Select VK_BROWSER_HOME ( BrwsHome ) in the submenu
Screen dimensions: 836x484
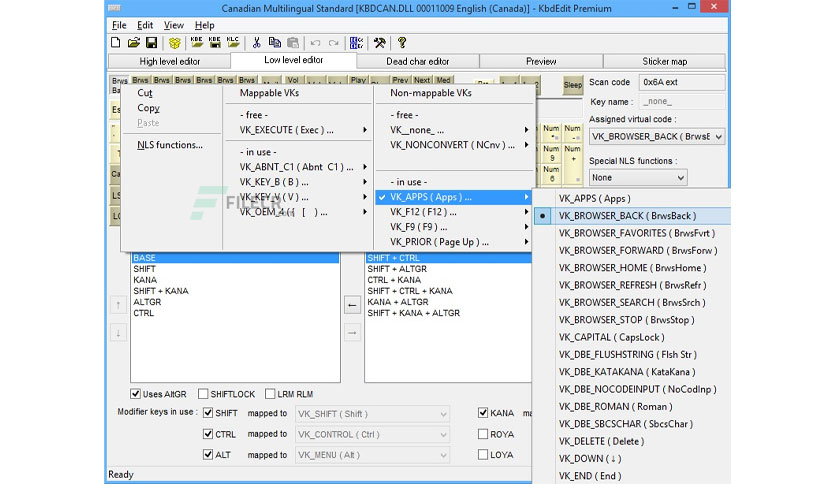coord(632,268)
